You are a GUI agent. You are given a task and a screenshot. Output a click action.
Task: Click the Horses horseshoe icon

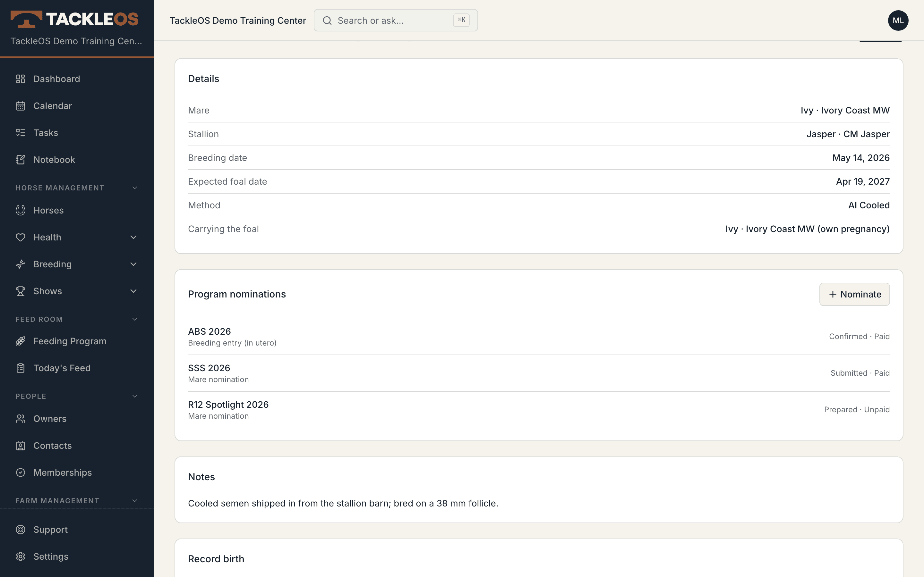pyautogui.click(x=21, y=210)
